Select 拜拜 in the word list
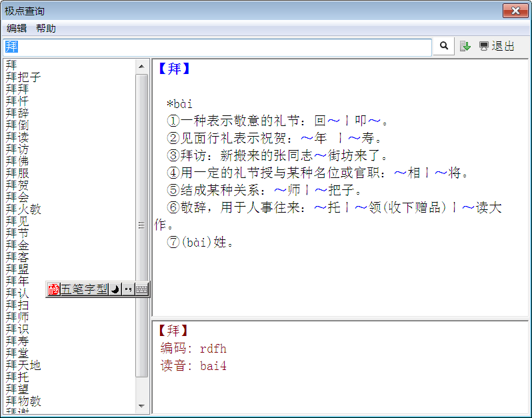Screen dimensions: 532x418 point(17,89)
